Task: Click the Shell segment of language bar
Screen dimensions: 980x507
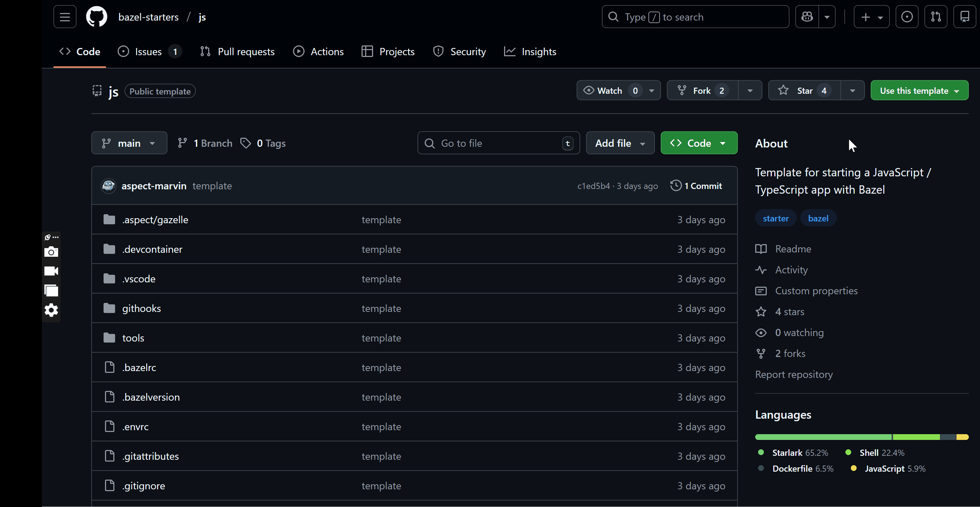Action: (x=916, y=437)
